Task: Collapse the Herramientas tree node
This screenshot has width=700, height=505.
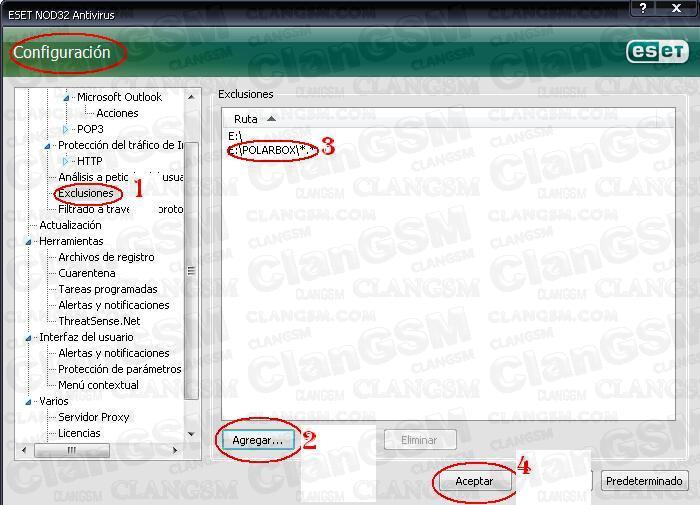Action: click(29, 242)
